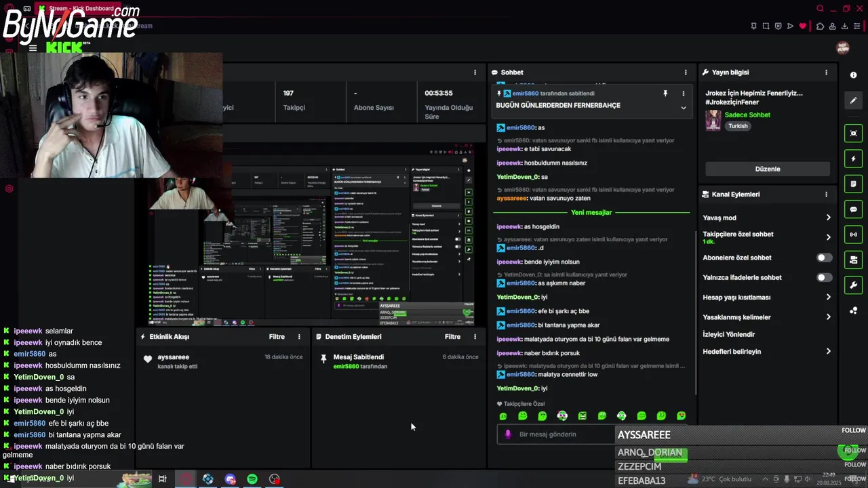
Task: Open Yayın bilgisi panel three-dot menu
Action: tap(826, 72)
